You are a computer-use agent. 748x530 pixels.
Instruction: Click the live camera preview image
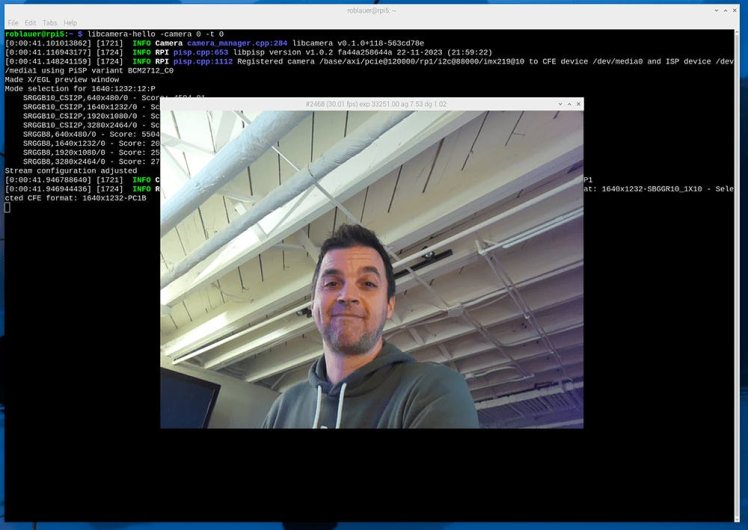click(x=372, y=270)
